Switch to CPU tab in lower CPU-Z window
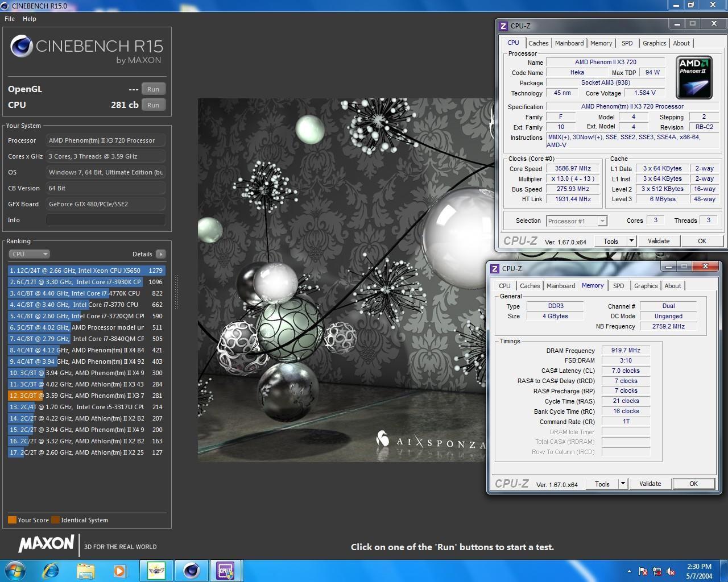The height and width of the screenshot is (582, 728). [x=504, y=286]
